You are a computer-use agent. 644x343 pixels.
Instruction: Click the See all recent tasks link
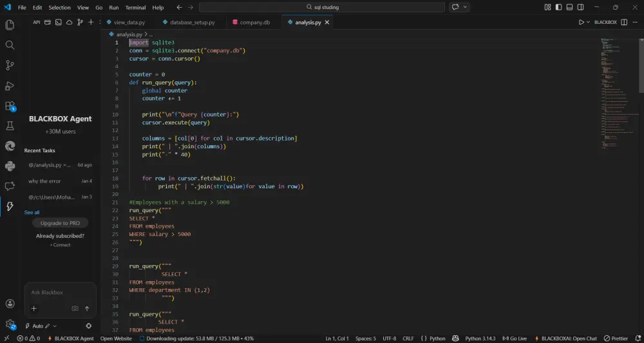(32, 212)
